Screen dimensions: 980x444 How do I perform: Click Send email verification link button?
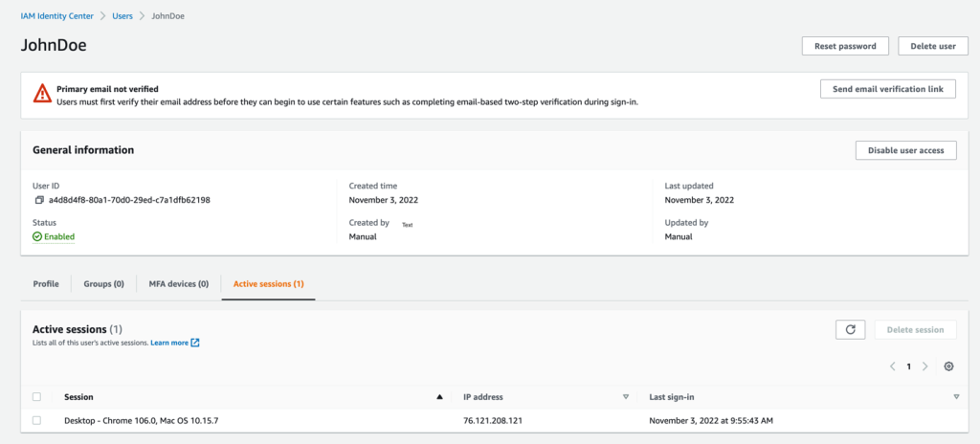888,89
